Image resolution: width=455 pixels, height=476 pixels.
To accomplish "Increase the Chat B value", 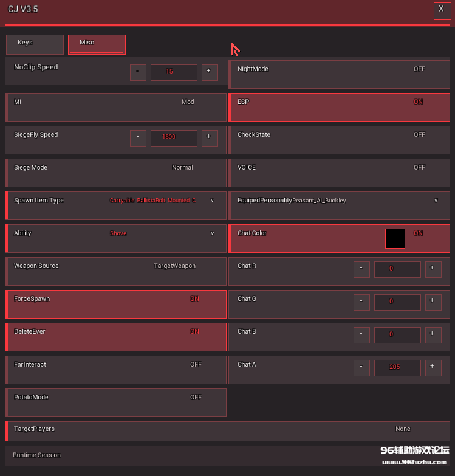I will tap(433, 335).
